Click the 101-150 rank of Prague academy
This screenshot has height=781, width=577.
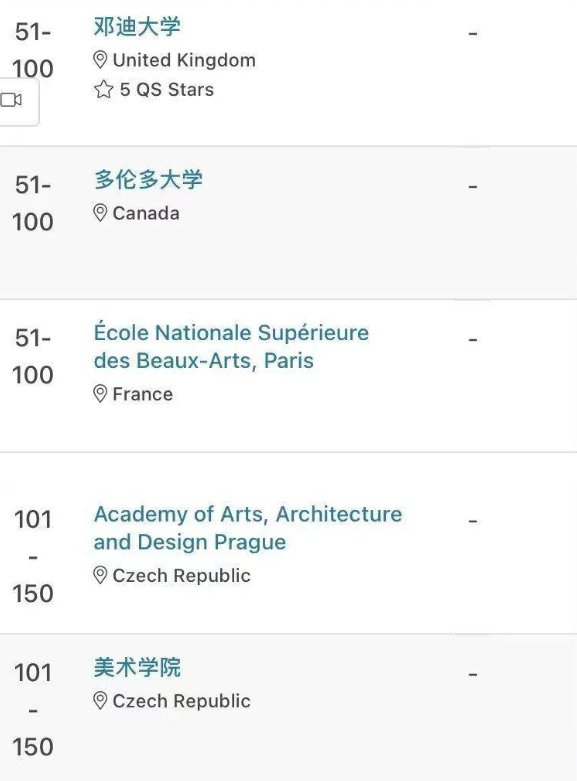coord(33,556)
